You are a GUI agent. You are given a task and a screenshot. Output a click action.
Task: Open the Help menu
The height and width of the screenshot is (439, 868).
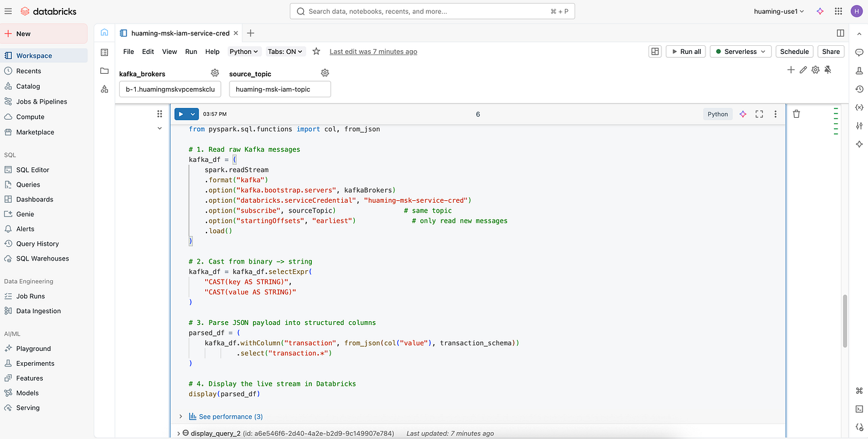(212, 51)
